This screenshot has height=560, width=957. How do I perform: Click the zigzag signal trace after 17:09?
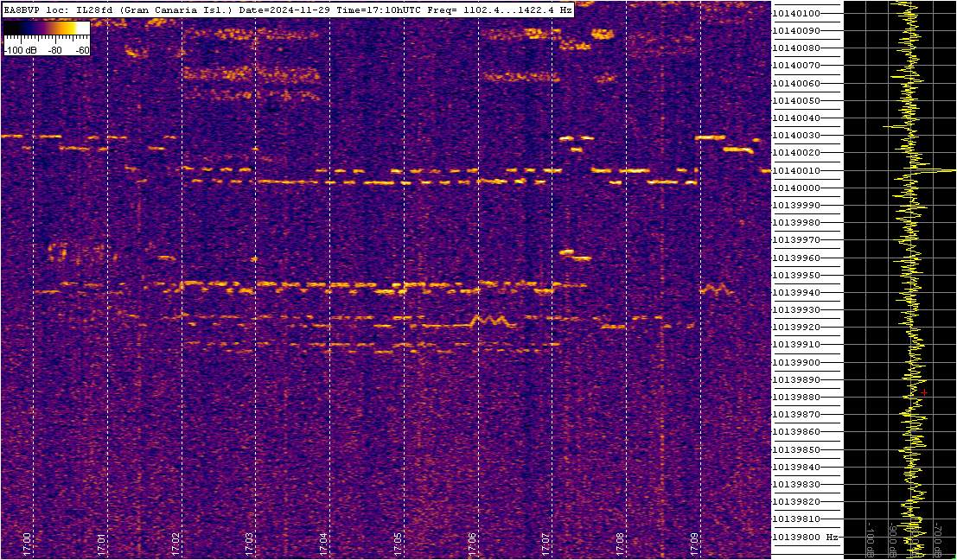[x=717, y=290]
